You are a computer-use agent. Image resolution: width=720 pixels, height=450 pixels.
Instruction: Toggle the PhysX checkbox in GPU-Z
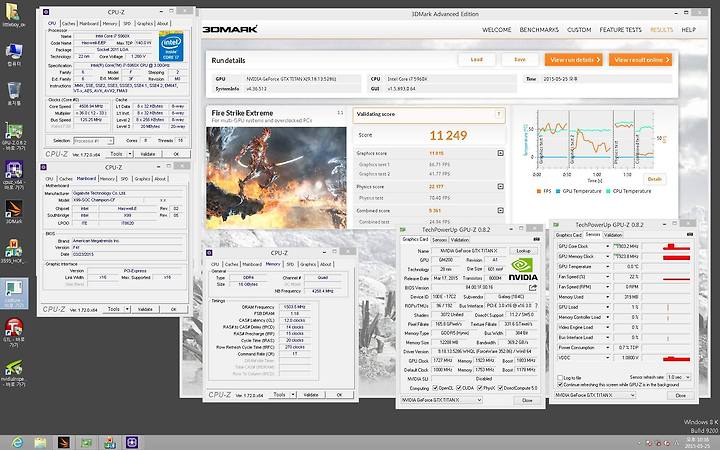[480, 388]
